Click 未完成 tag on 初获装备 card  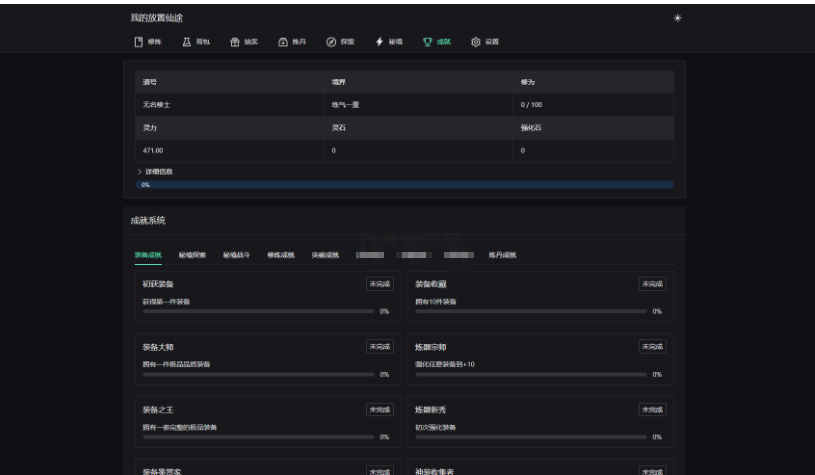(379, 284)
